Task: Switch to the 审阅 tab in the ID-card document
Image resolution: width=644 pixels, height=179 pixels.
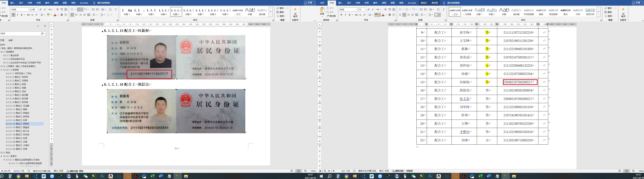Action: pyautogui.click(x=56, y=3)
